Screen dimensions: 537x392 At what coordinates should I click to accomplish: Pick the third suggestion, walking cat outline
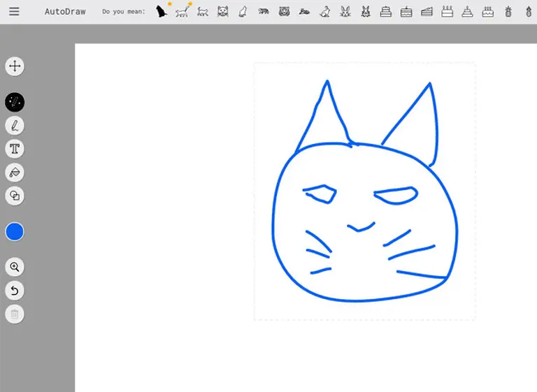pyautogui.click(x=203, y=13)
